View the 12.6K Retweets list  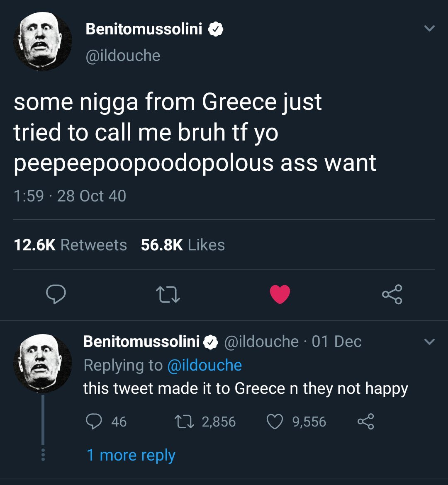pyautogui.click(x=70, y=245)
